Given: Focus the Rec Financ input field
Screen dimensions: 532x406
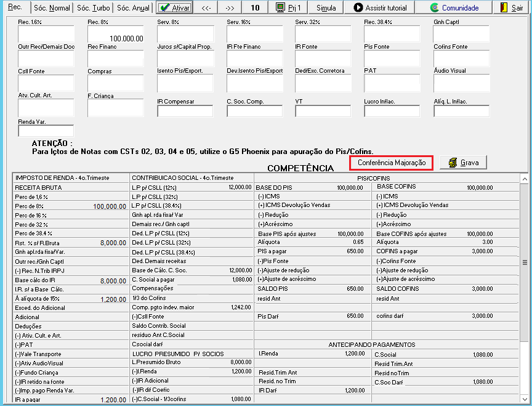Looking at the screenshot, I should coord(116,59).
